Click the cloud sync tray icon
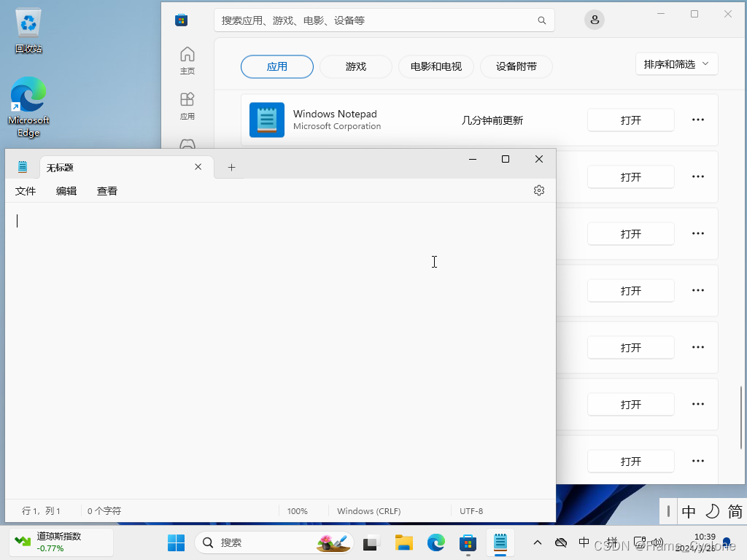The height and width of the screenshot is (560, 747). point(561,542)
